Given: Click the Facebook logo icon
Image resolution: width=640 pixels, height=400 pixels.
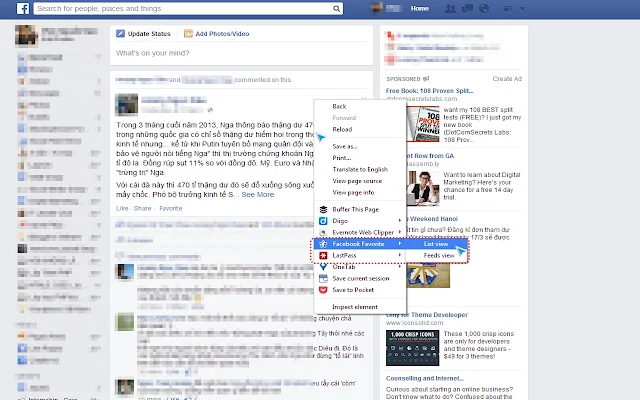Looking at the screenshot, I should (23, 9).
